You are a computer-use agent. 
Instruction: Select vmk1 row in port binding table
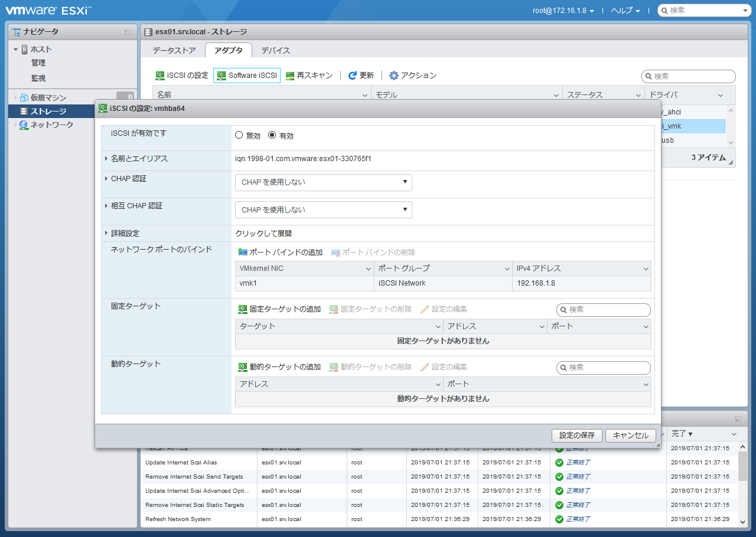tap(443, 283)
